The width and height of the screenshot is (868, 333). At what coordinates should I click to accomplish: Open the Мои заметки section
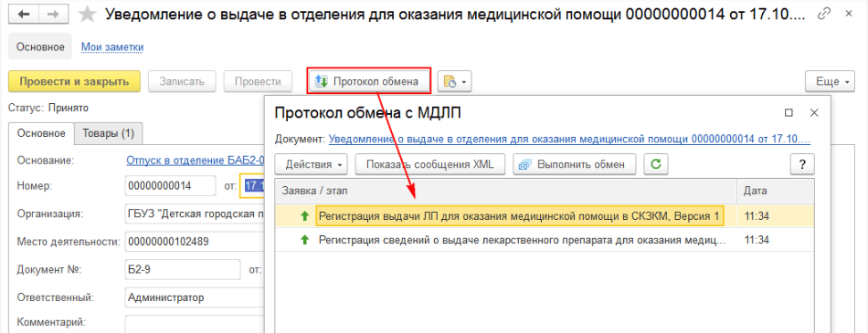112,47
